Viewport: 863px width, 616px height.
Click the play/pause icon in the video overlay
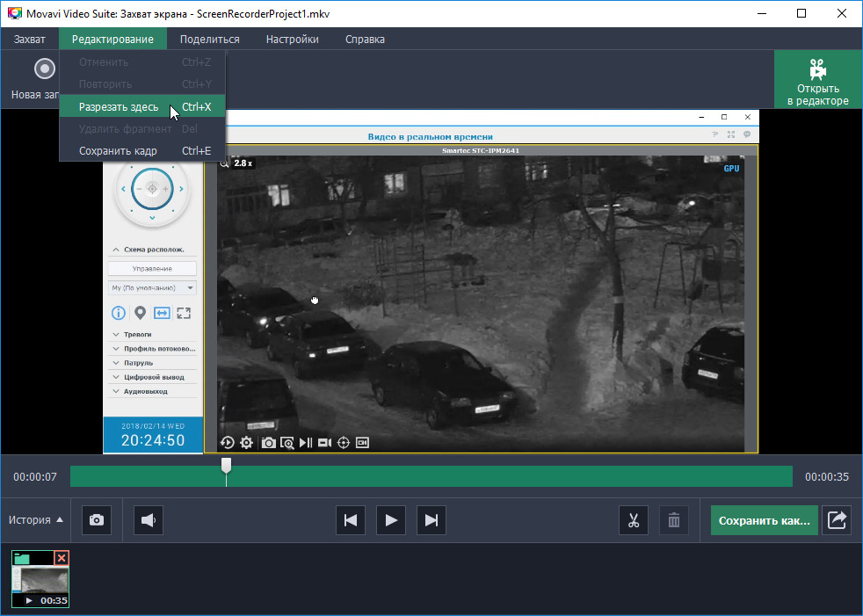pos(306,443)
